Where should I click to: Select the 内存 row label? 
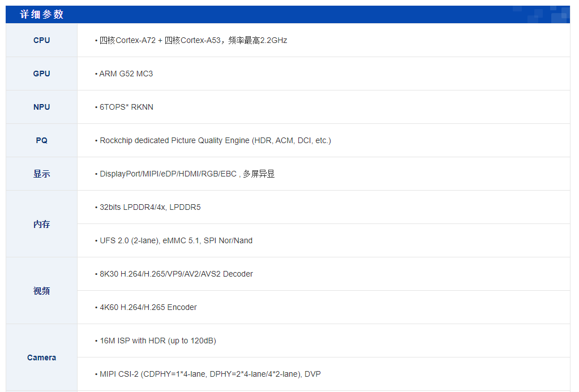(42, 224)
